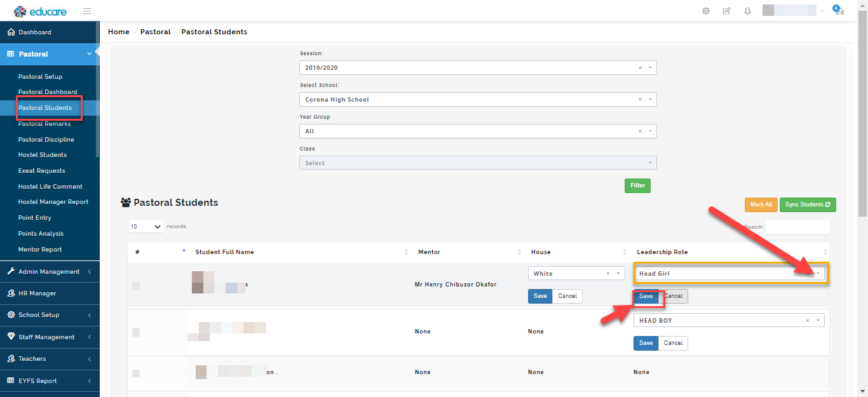Open Point Entry in sidebar
This screenshot has width=868, height=397.
point(34,218)
